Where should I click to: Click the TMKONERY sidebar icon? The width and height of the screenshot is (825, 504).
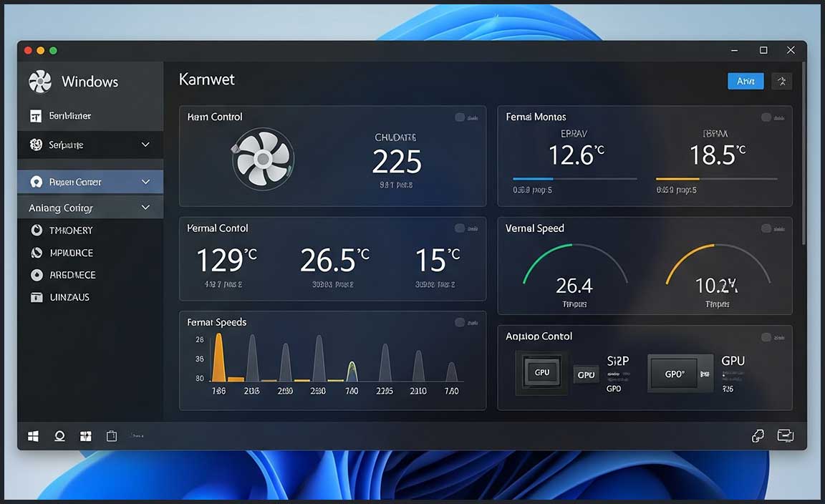coord(37,230)
